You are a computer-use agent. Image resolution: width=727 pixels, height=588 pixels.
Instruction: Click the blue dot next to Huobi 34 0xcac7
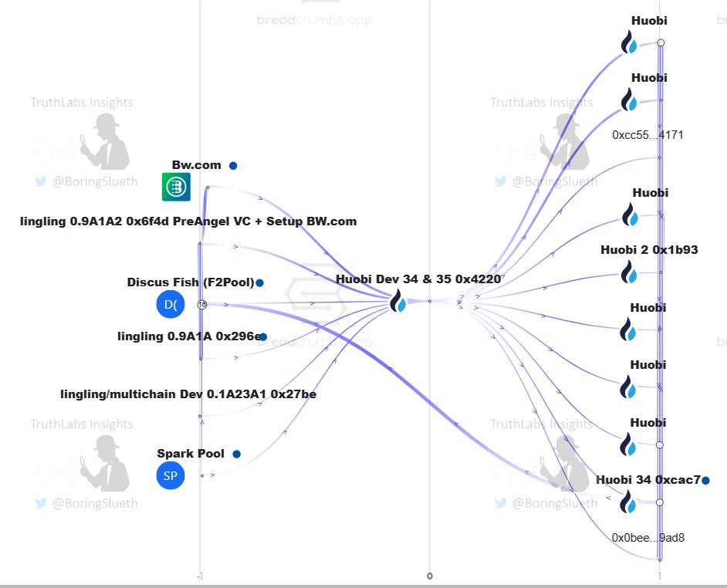706,481
